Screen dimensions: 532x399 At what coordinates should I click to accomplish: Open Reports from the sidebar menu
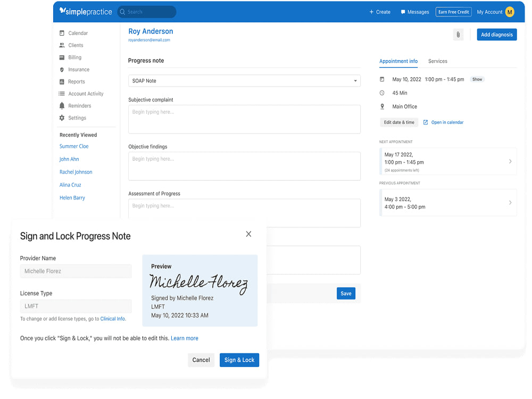click(76, 82)
